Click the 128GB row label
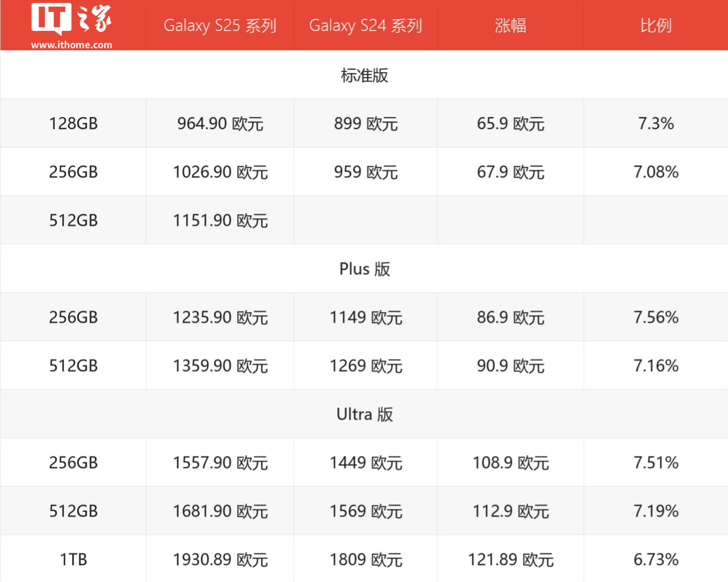 coord(73,123)
